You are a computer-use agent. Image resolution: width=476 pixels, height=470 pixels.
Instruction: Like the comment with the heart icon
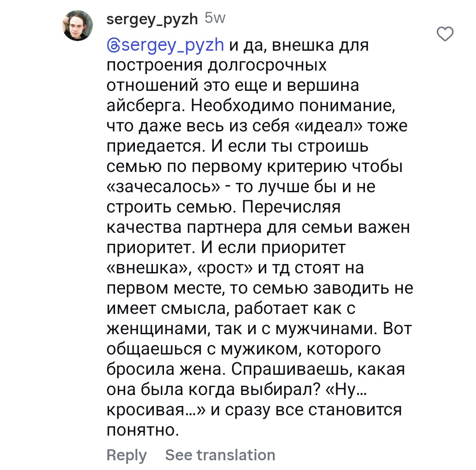(445, 34)
